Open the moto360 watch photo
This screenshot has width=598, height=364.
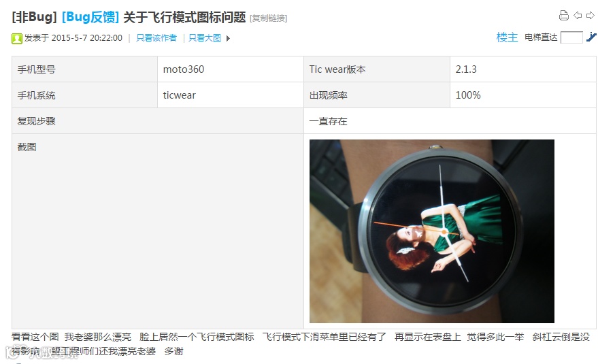432,231
